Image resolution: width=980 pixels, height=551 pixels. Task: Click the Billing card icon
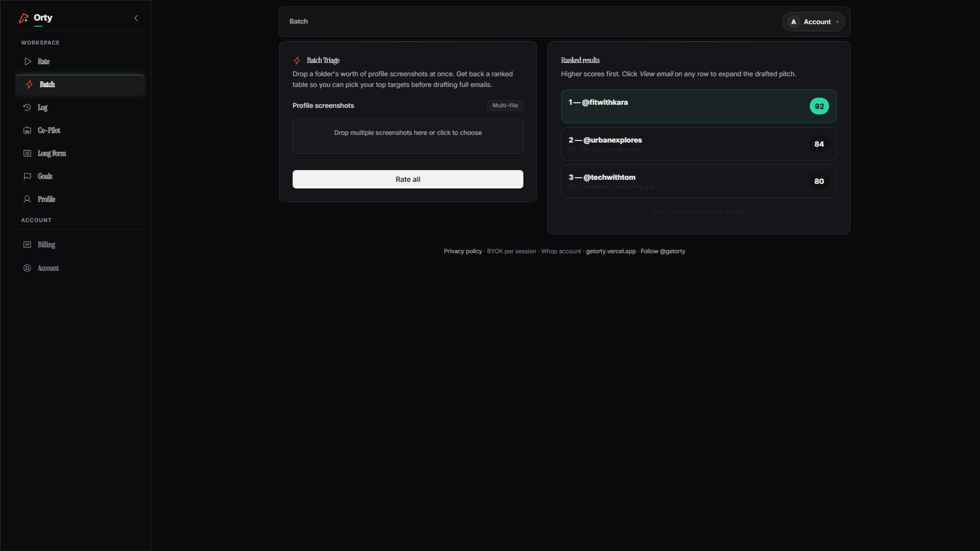[x=27, y=245]
